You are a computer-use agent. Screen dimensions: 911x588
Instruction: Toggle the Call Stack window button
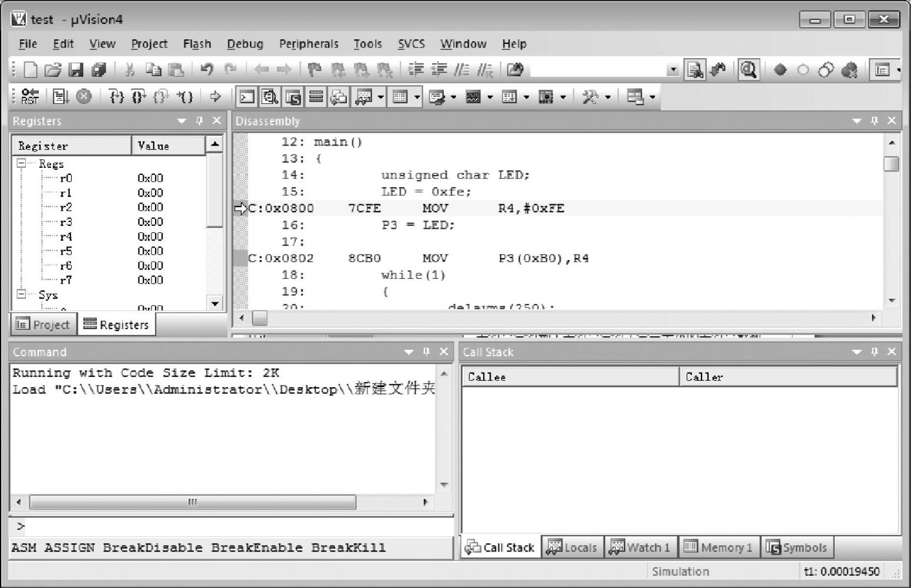click(x=339, y=97)
